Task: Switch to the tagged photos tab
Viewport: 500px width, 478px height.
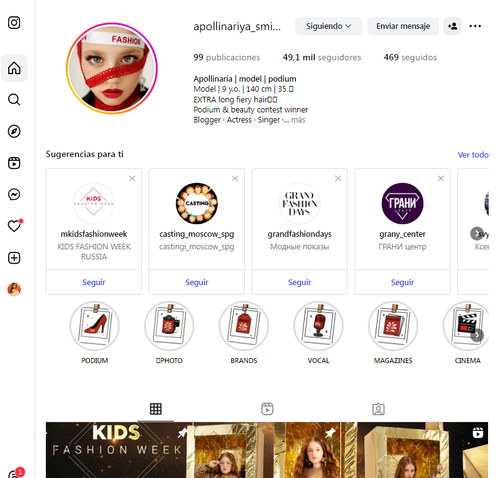Action: point(378,409)
